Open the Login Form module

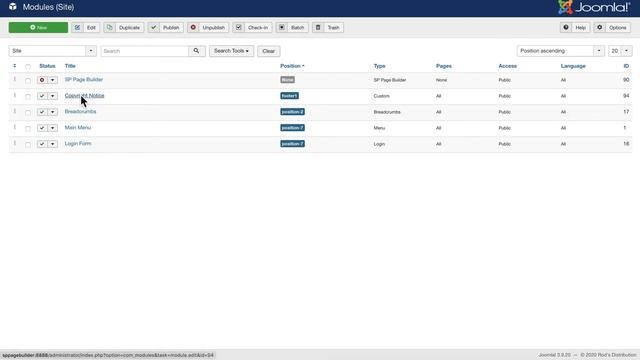point(78,143)
